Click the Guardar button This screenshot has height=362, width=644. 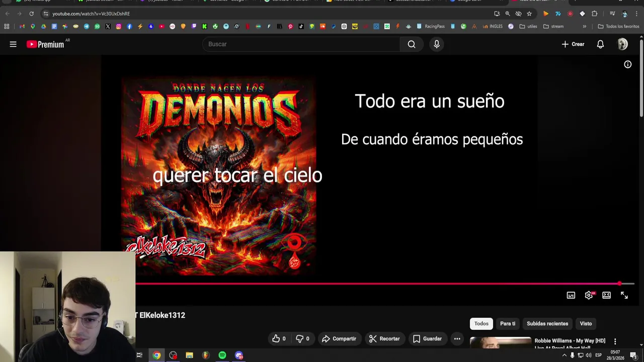point(427,339)
